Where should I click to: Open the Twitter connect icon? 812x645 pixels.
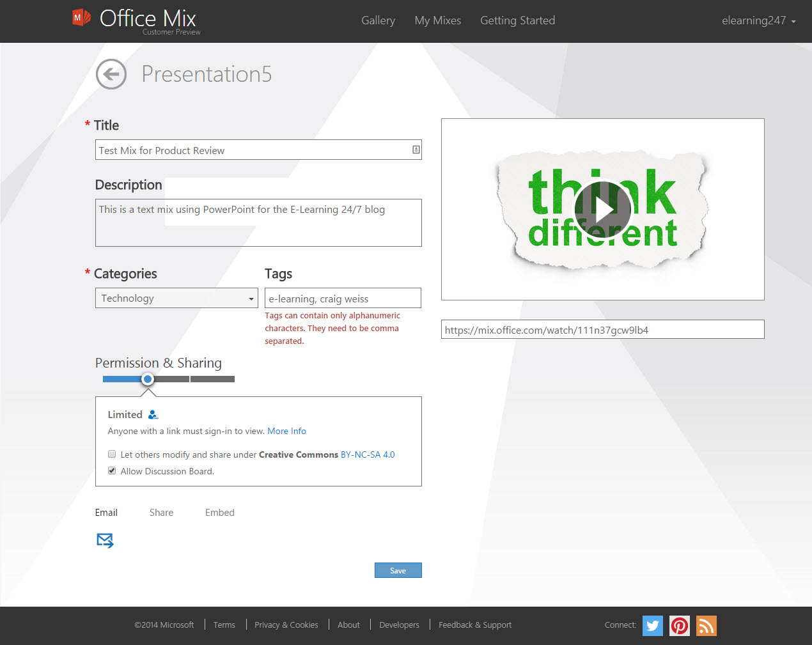(x=652, y=626)
